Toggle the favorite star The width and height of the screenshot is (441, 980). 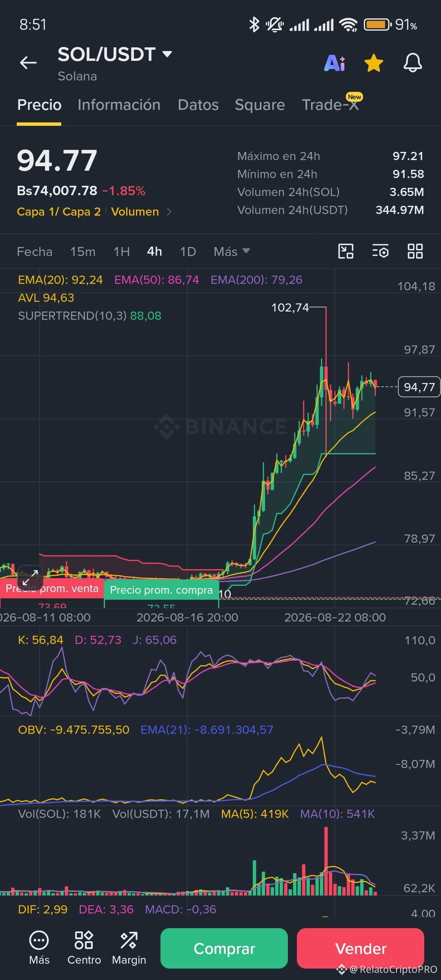click(374, 63)
